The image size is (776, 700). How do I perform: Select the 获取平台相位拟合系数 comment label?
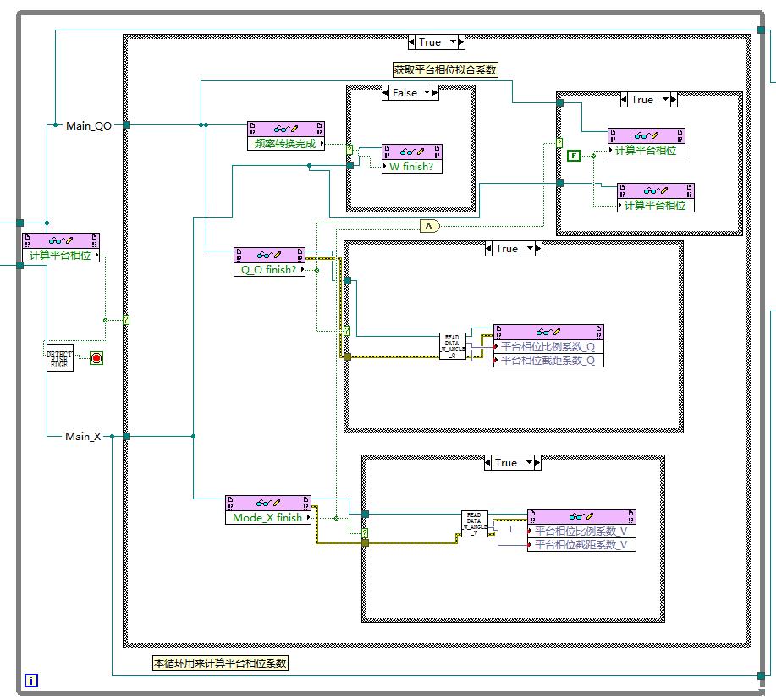pyautogui.click(x=444, y=70)
